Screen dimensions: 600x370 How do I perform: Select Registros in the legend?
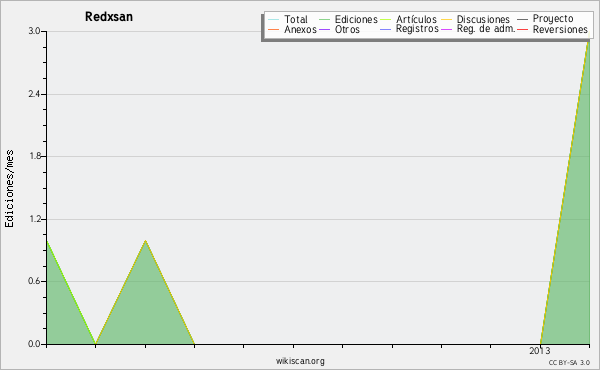click(417, 29)
